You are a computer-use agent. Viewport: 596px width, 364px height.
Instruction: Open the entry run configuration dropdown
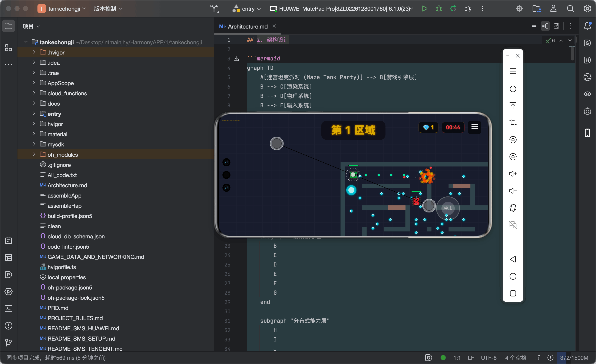pyautogui.click(x=246, y=9)
